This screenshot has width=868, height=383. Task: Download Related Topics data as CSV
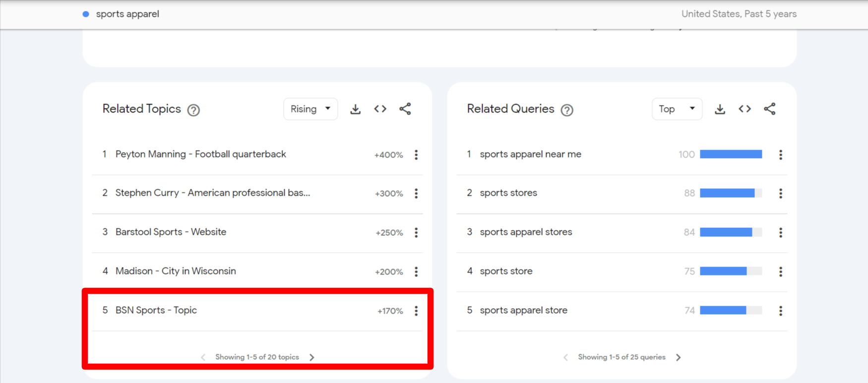coord(355,109)
